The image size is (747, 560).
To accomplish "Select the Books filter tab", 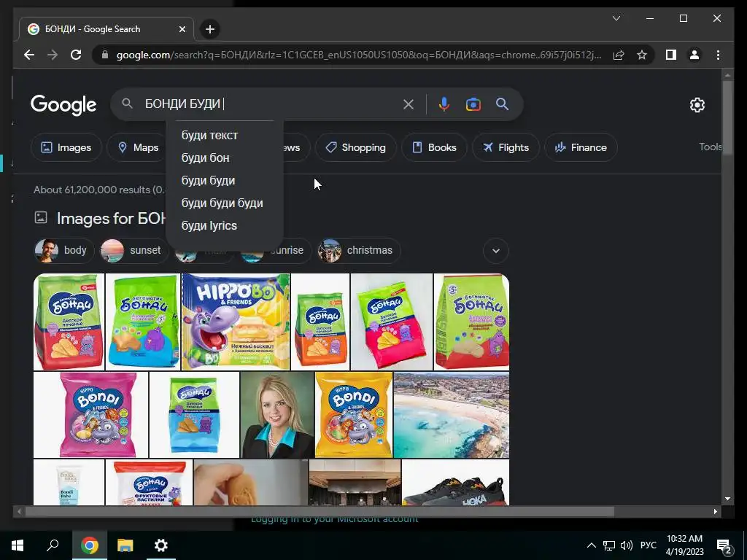I will [434, 147].
